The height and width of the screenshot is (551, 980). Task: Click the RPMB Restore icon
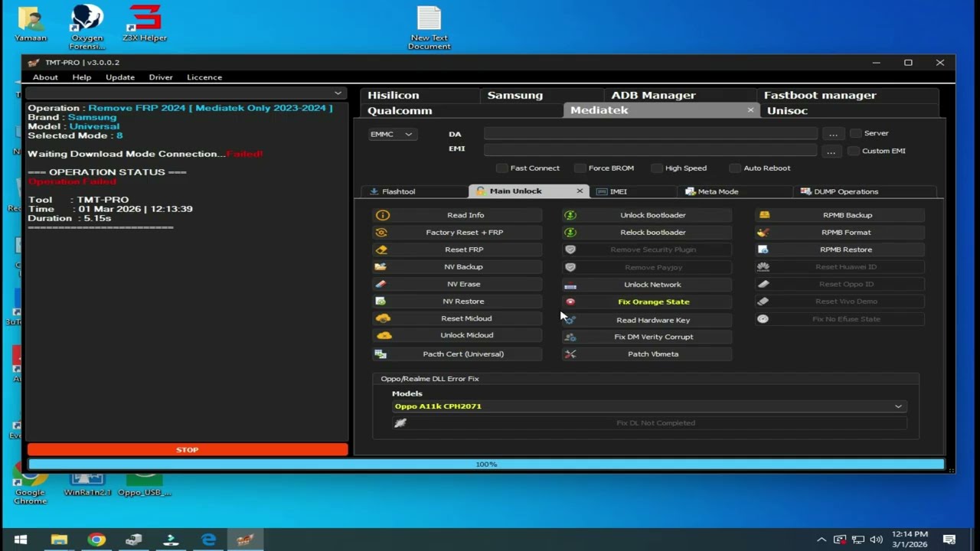click(763, 249)
